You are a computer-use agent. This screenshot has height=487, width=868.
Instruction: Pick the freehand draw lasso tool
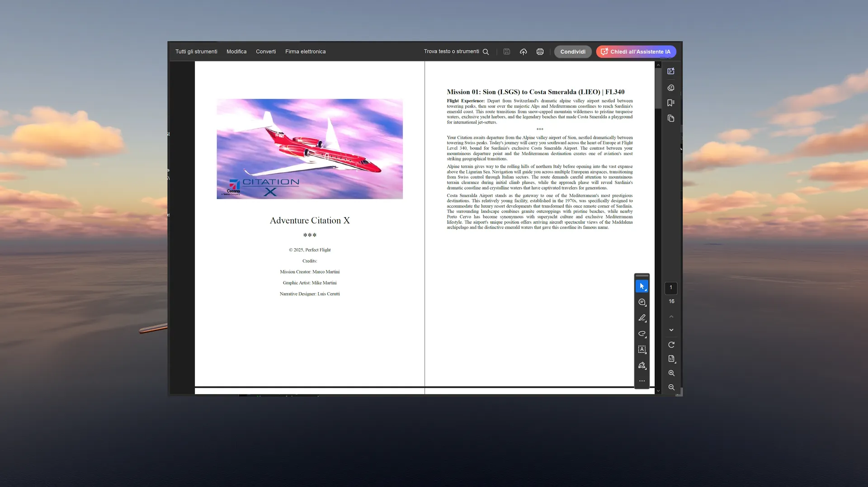point(642,334)
